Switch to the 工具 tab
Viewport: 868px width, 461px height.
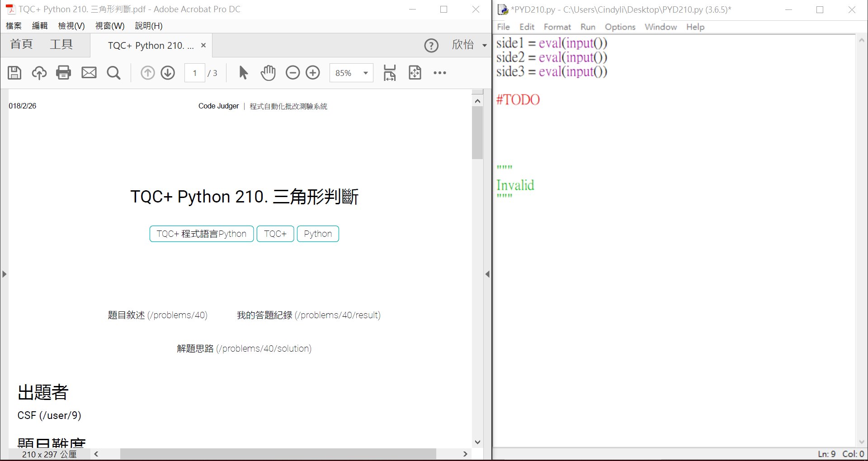tap(61, 44)
